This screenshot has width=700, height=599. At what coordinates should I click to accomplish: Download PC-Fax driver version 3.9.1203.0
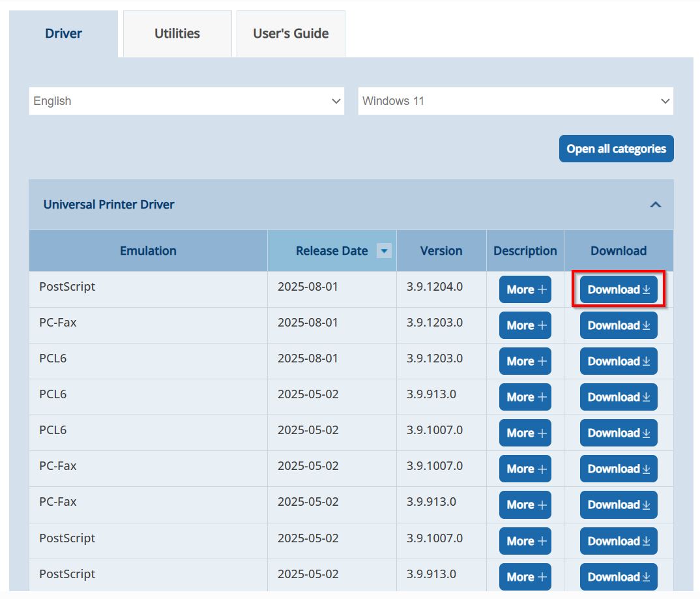(618, 325)
